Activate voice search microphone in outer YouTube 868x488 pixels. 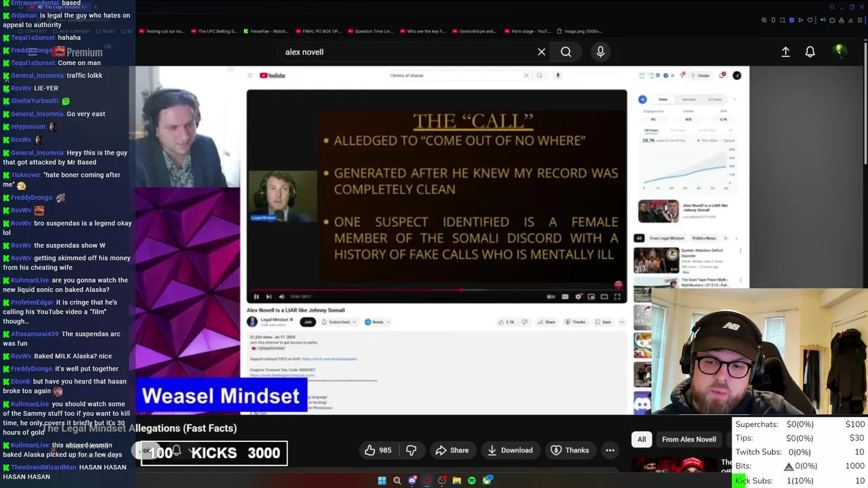click(x=600, y=52)
